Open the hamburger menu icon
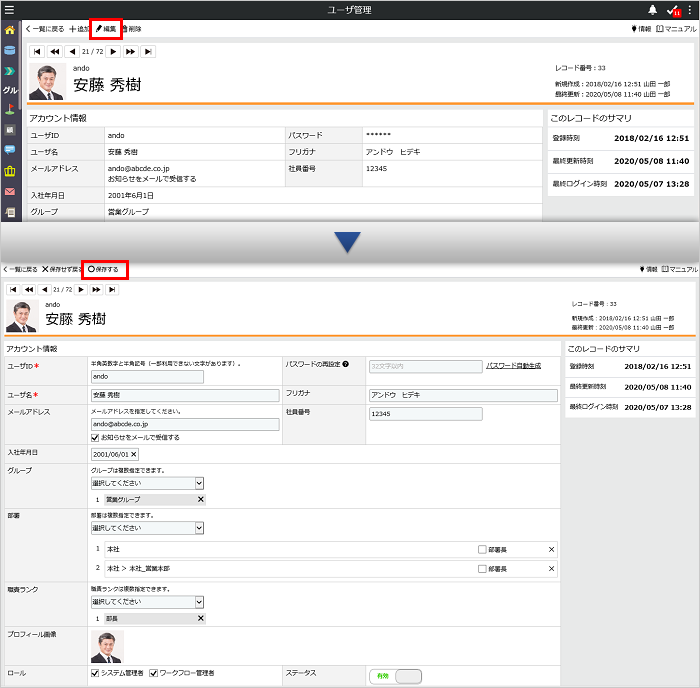 pos(9,9)
